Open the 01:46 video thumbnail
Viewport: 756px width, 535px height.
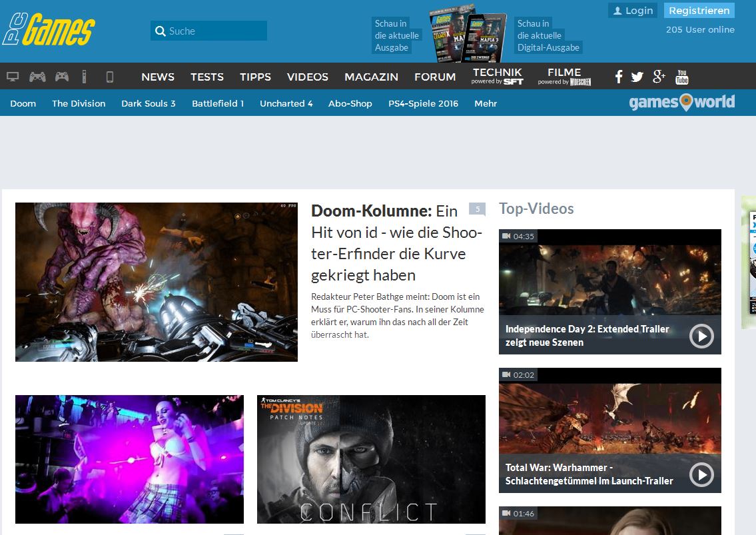(x=610, y=521)
